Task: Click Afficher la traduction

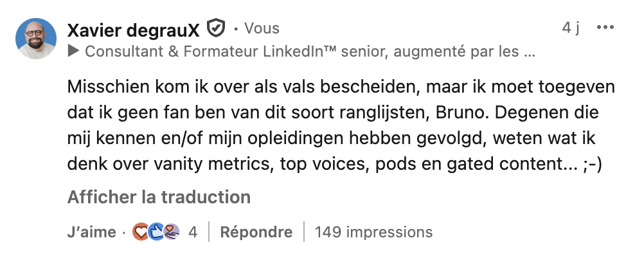Action: [x=159, y=197]
